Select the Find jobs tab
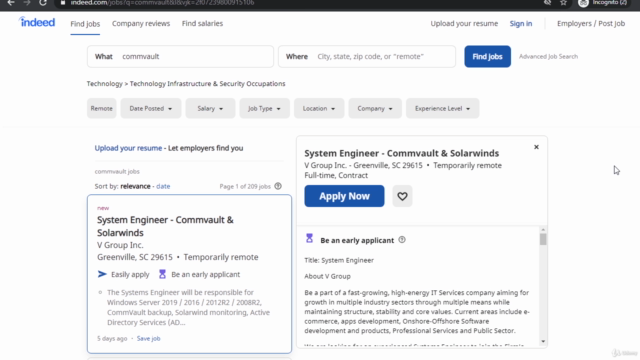Image resolution: width=640 pixels, height=360 pixels. click(x=85, y=24)
